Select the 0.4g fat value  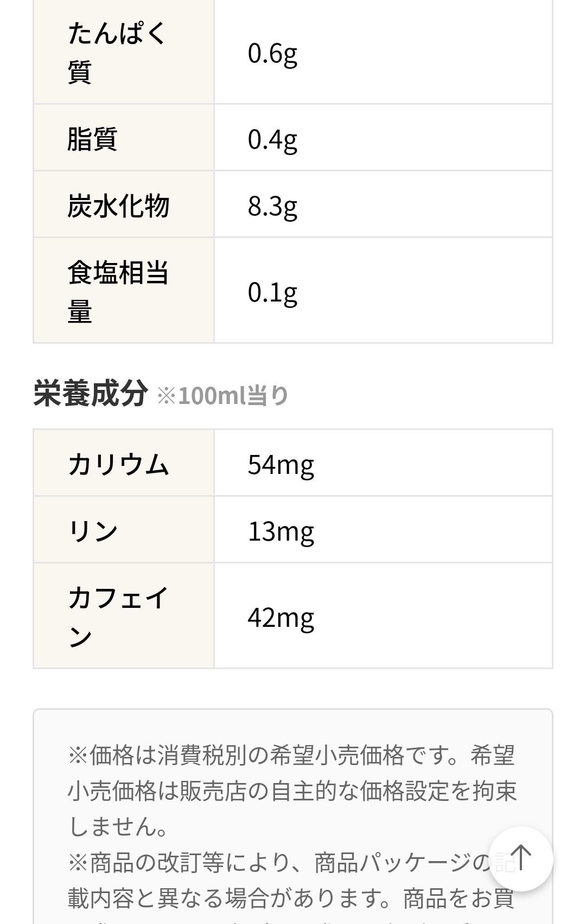tap(272, 139)
